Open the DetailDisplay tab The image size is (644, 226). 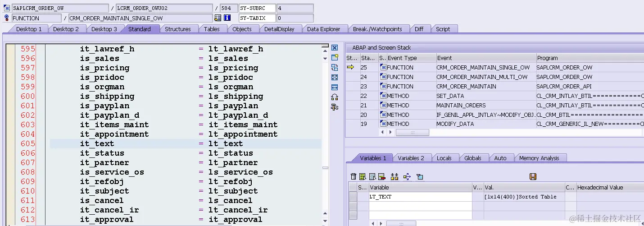pyautogui.click(x=279, y=29)
